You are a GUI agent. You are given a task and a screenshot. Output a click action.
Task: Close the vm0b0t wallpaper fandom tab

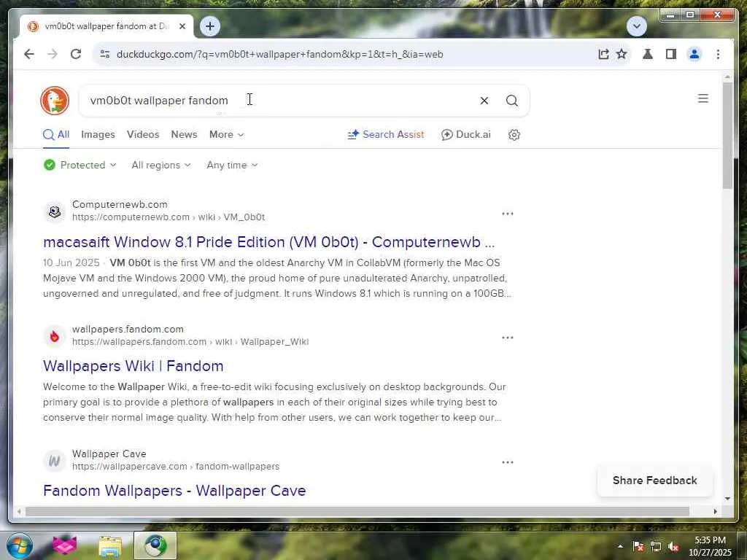(182, 26)
